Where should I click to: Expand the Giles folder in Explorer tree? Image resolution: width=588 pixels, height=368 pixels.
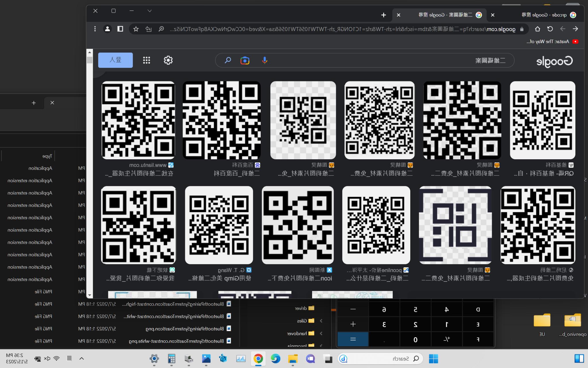click(x=321, y=321)
